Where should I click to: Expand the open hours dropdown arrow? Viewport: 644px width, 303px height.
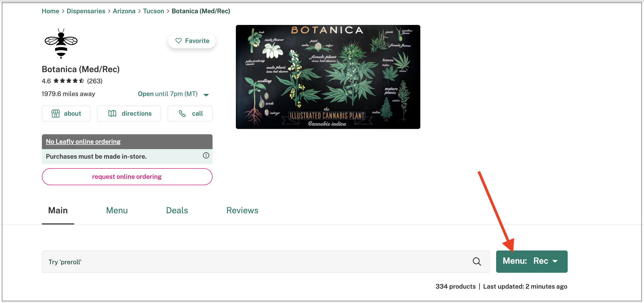click(206, 95)
